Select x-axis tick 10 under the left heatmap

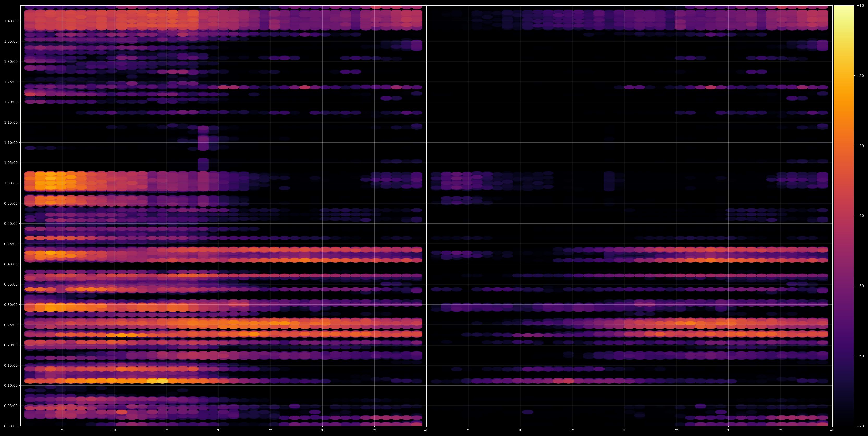[x=114, y=430]
